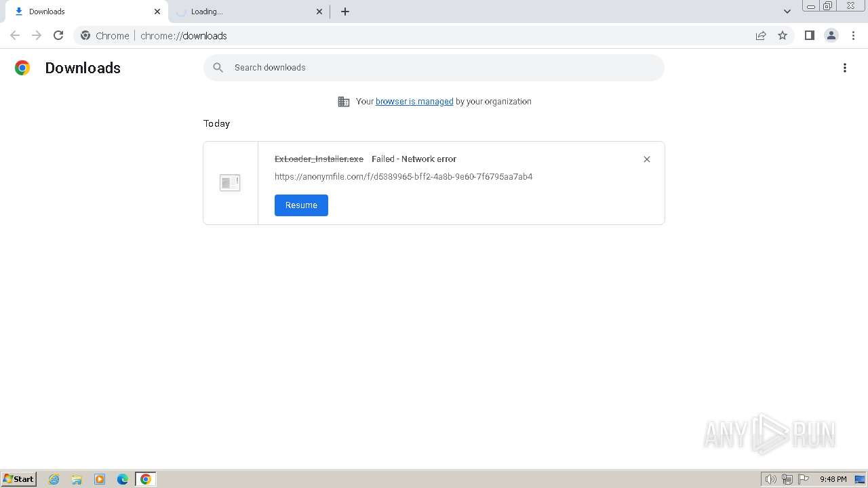Click the 9:48 PM clock

point(833,479)
